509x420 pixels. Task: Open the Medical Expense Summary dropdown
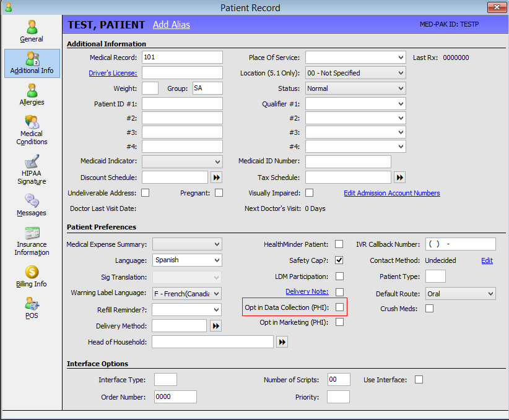[x=187, y=244]
